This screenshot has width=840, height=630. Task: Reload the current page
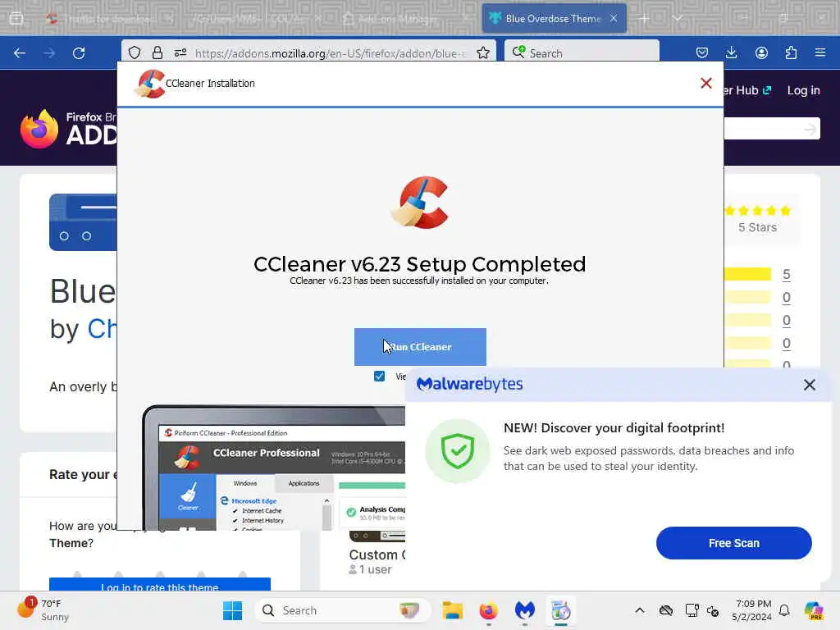79,53
